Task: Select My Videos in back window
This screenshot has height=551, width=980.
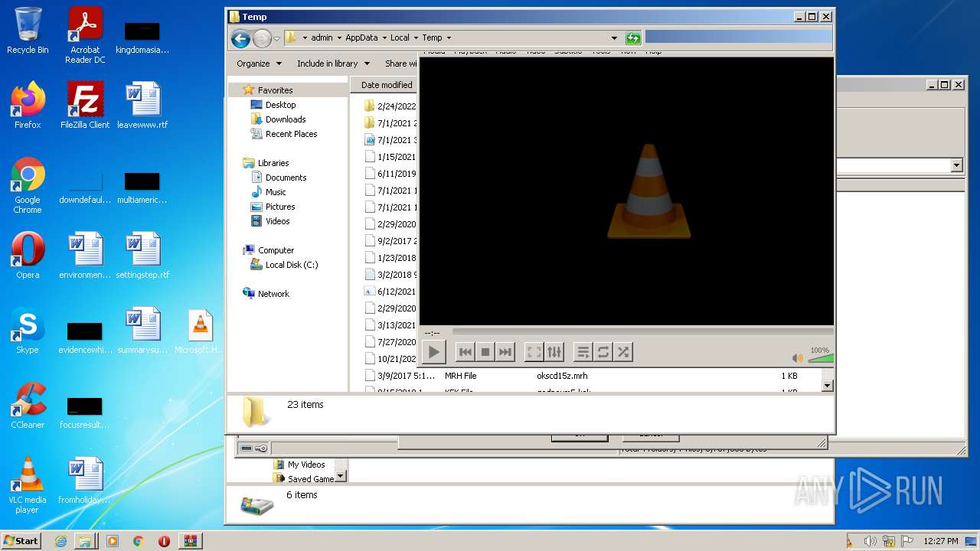Action: pyautogui.click(x=306, y=465)
